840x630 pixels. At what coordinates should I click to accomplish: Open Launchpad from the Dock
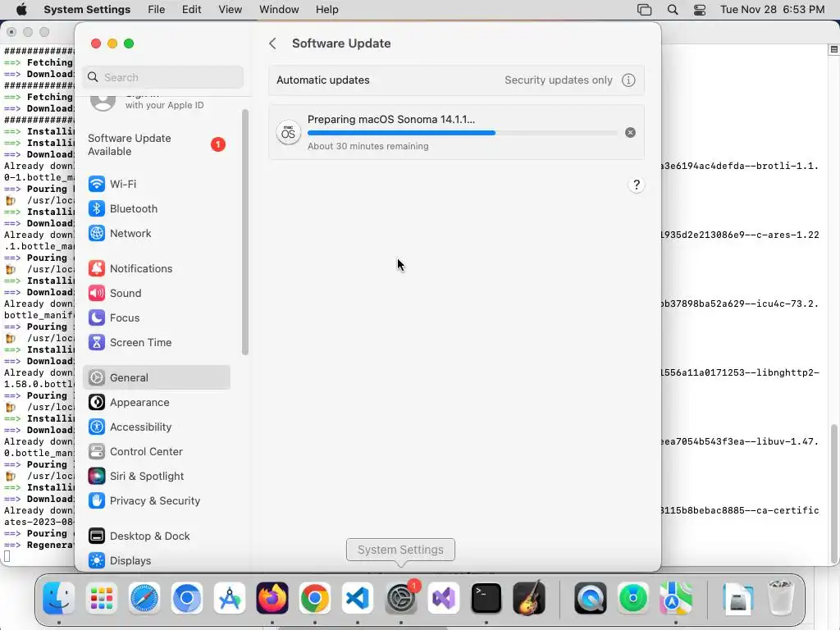[101, 597]
